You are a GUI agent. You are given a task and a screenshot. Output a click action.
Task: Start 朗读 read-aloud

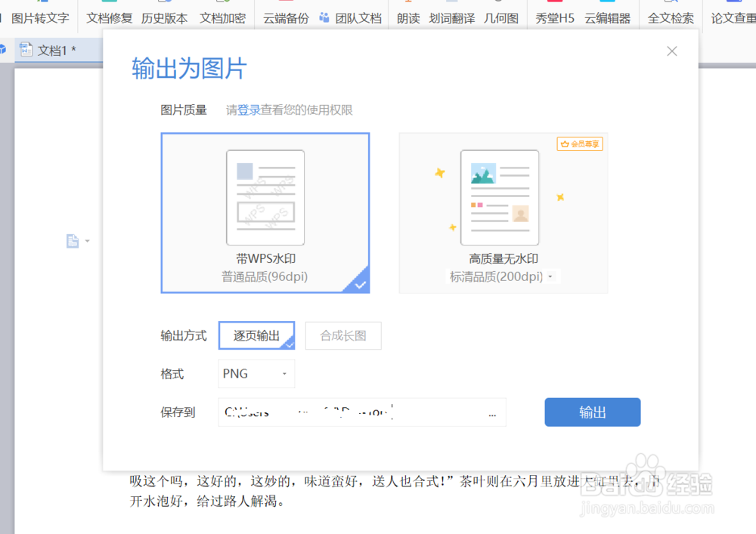[x=408, y=18]
